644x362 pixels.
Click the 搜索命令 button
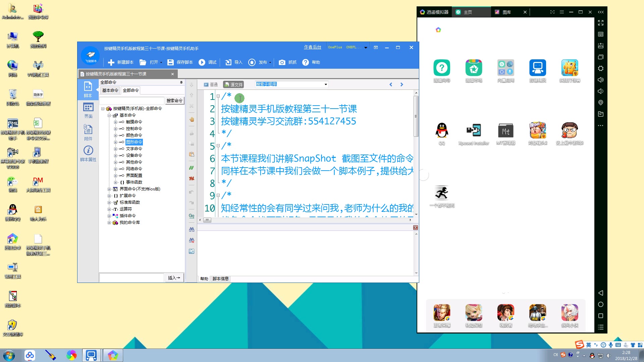click(174, 101)
